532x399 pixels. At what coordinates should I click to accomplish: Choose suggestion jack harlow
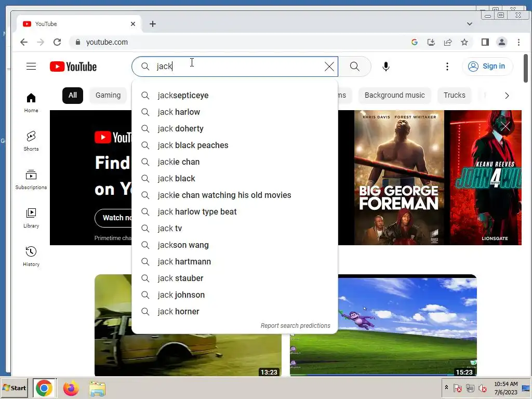point(235,112)
